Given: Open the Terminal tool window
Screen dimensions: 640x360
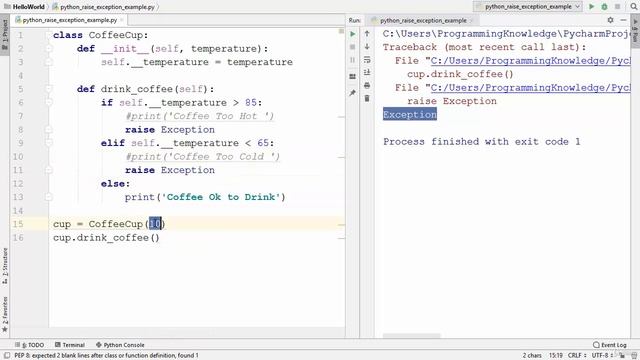Looking at the screenshot, I should click(70, 345).
